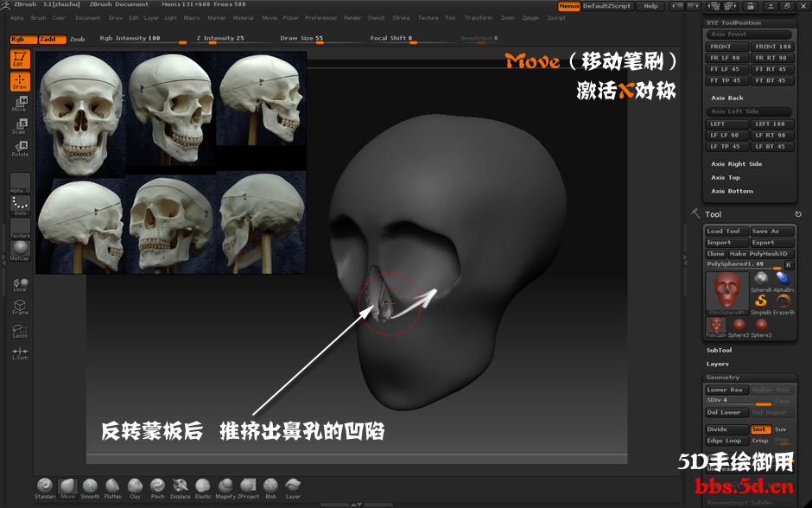Click the Lower Res button
This screenshot has width=812, height=508.
click(726, 390)
